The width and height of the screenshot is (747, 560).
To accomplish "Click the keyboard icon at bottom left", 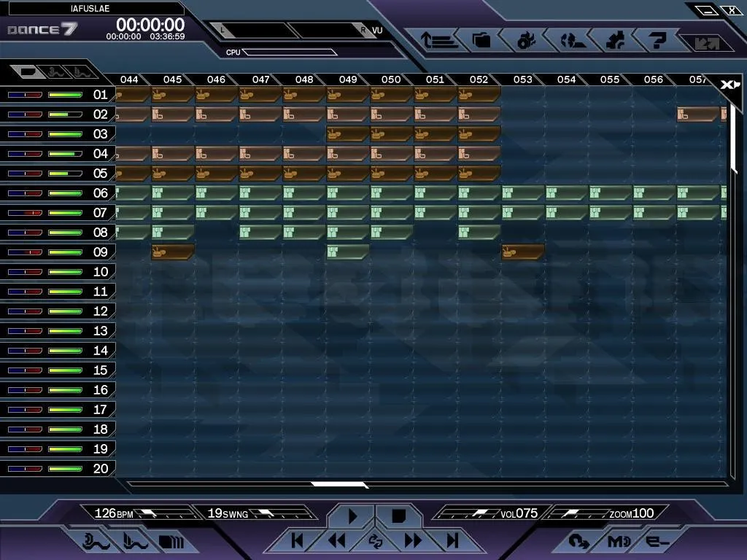I will pos(171,542).
